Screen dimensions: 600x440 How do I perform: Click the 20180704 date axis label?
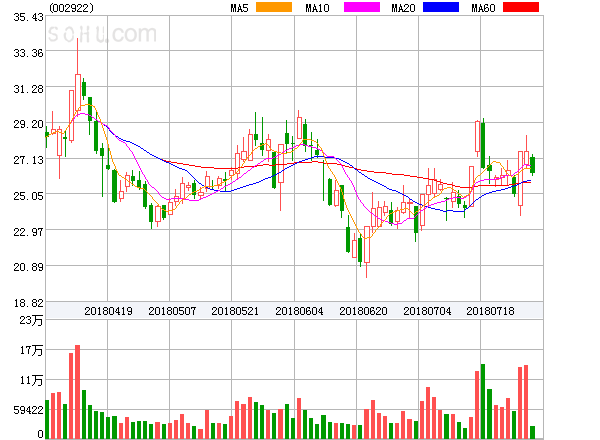(427, 311)
